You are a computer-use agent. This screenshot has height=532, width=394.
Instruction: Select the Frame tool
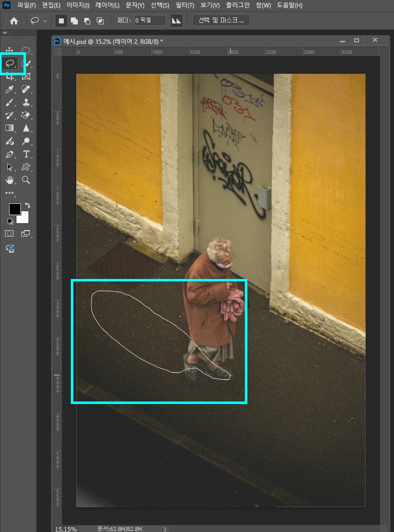click(26, 76)
